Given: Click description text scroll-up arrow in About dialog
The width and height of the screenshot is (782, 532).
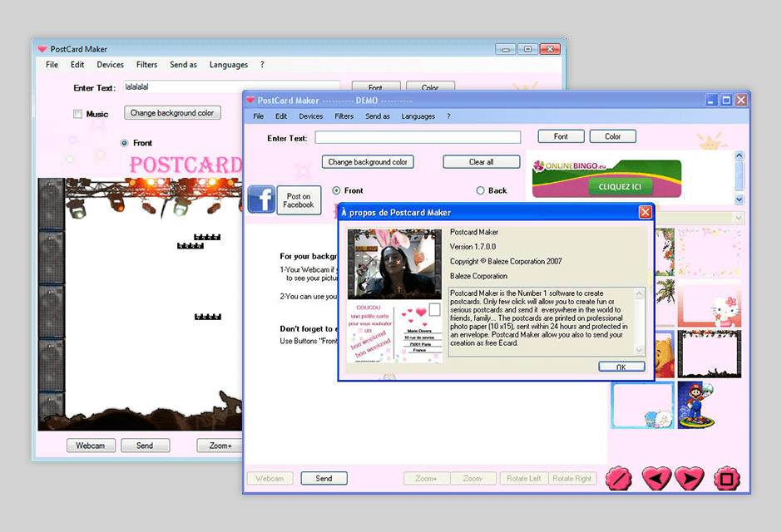Looking at the screenshot, I should click(x=640, y=293).
